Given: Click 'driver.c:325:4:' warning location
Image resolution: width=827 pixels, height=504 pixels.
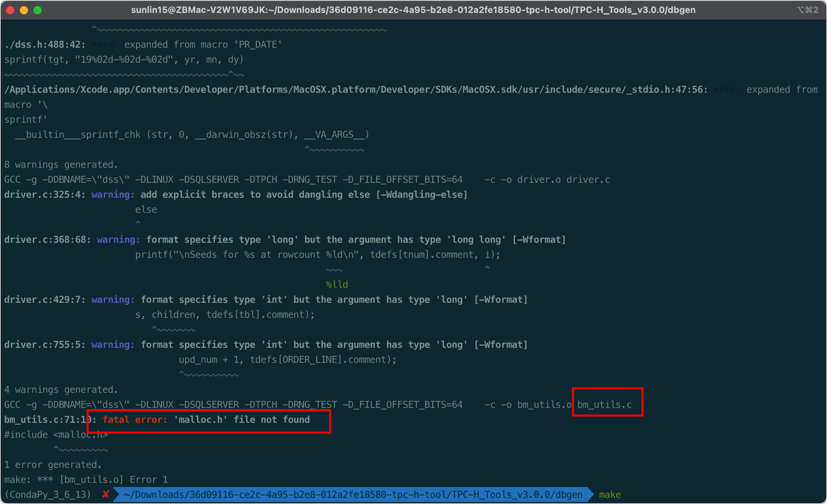Looking at the screenshot, I should point(45,194).
